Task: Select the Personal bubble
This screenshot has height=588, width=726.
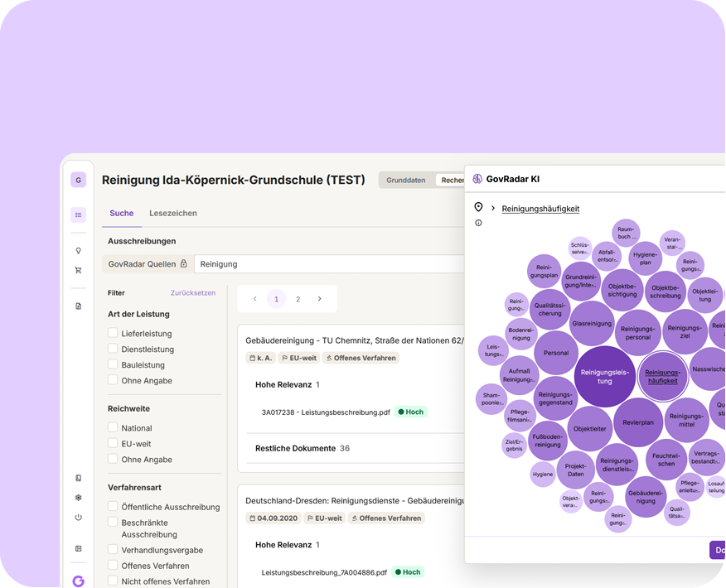Action: click(555, 353)
